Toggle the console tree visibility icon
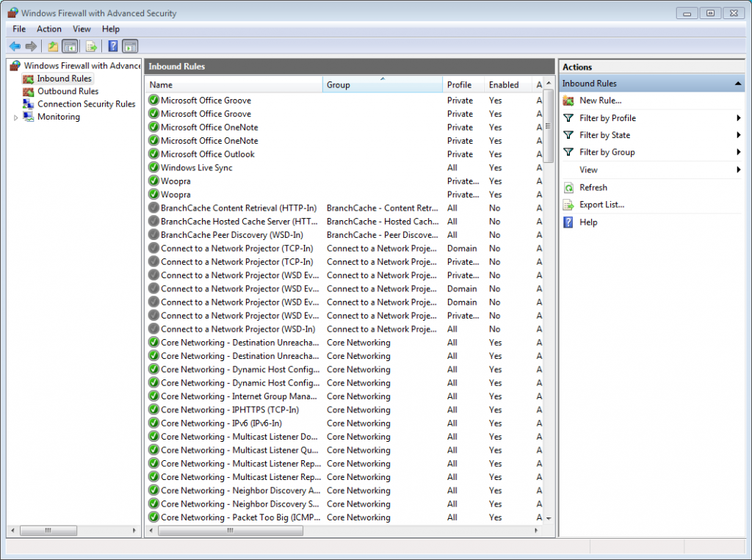Viewport: 752px width, 560px height. [70, 46]
